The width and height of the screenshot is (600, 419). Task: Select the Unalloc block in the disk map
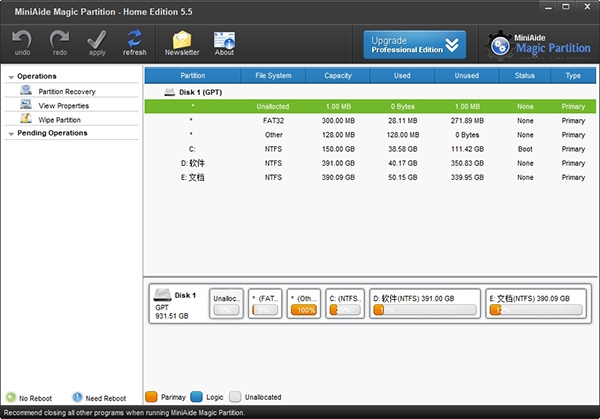pyautogui.click(x=227, y=304)
